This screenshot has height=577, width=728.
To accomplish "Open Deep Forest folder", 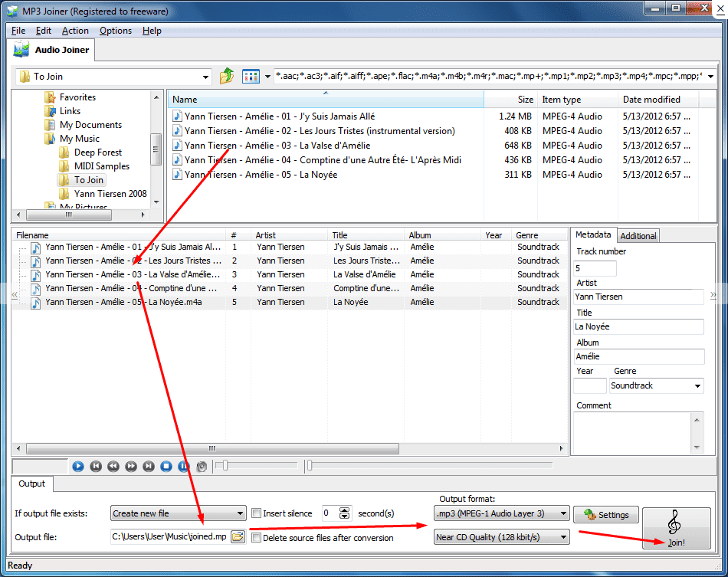I will tap(97, 152).
